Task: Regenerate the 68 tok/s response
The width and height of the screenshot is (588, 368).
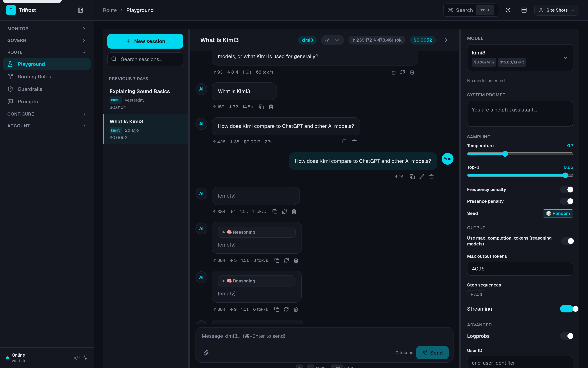Action: (403, 72)
